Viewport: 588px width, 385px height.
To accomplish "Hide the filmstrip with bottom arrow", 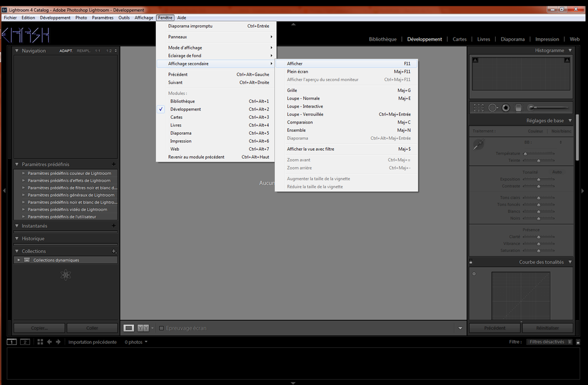I will 293,383.
